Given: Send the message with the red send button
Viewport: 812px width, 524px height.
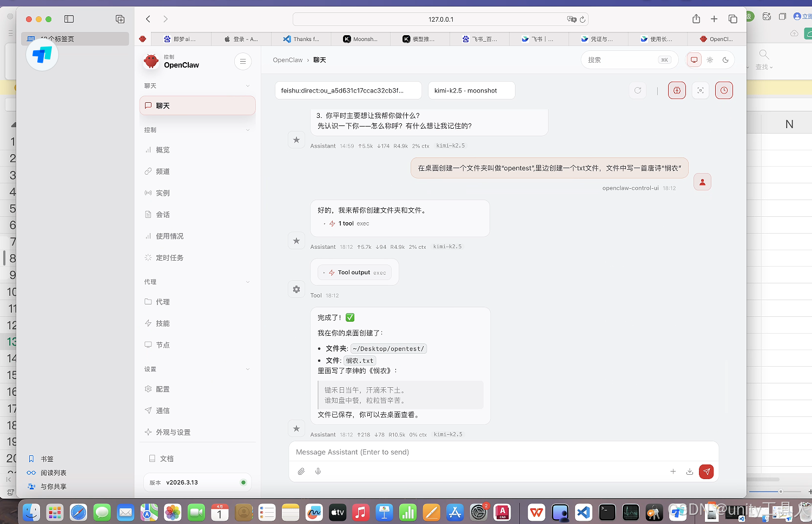Looking at the screenshot, I should click(706, 472).
